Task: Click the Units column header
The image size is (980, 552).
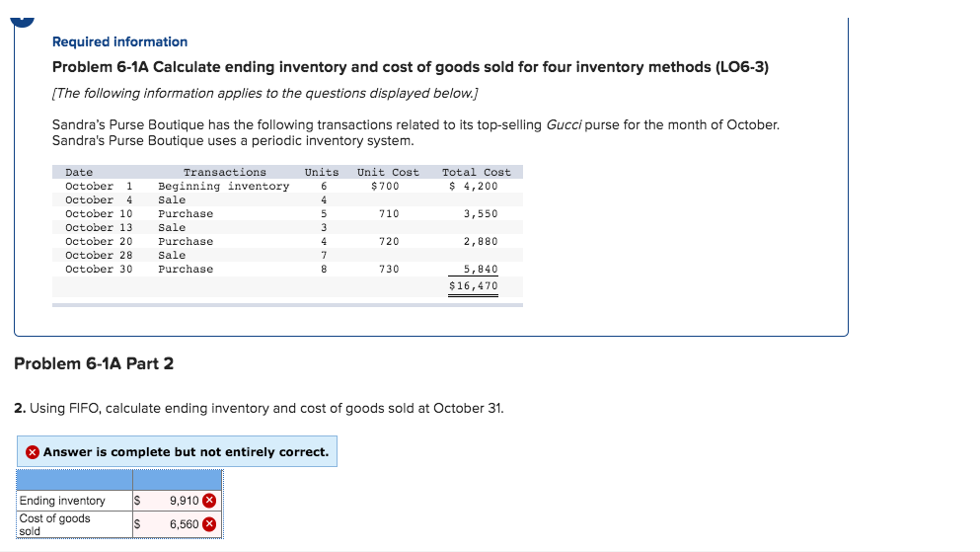Action: (322, 172)
